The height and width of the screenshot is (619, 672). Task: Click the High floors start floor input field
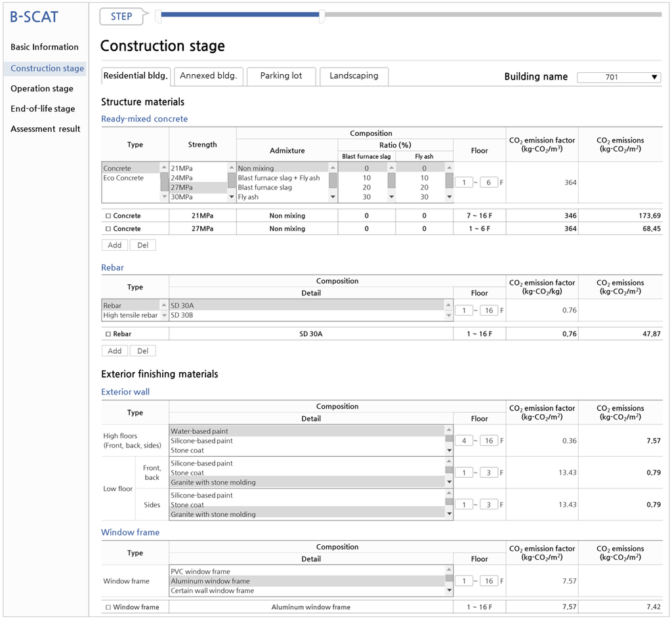click(463, 440)
